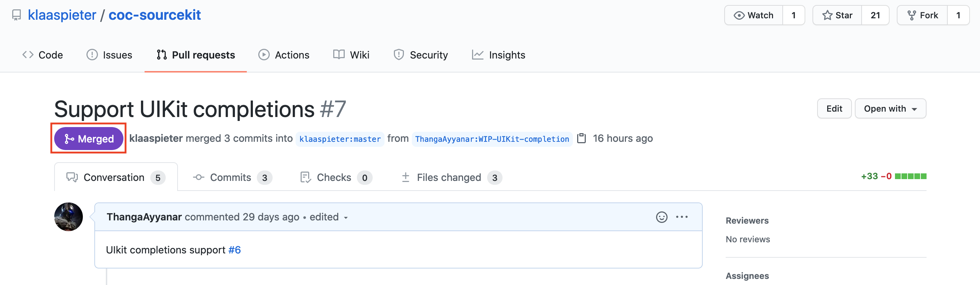This screenshot has height=285, width=980.
Task: Open comment options three-dot menu
Action: pos(682,217)
